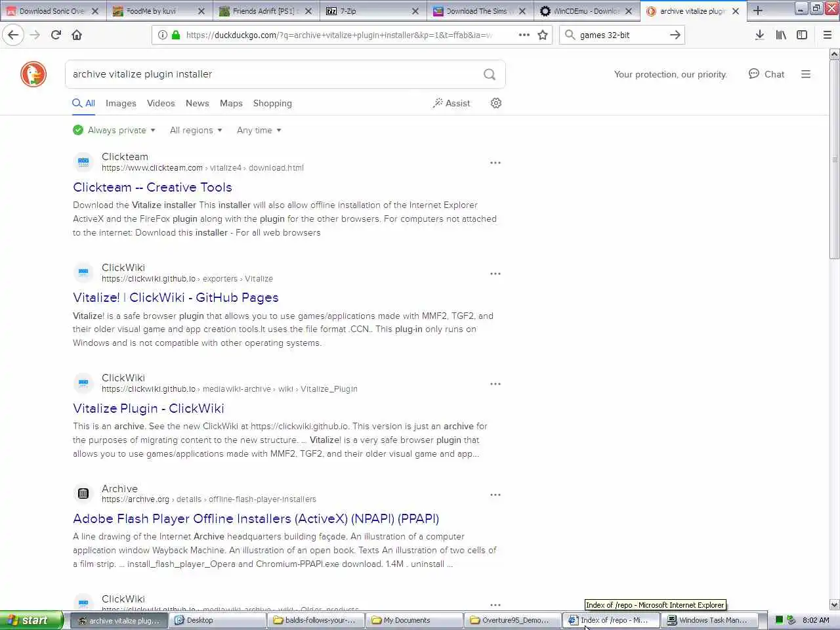The width and height of the screenshot is (840, 630).
Task: Open more options for Vitalize Plugin result
Action: click(x=495, y=384)
